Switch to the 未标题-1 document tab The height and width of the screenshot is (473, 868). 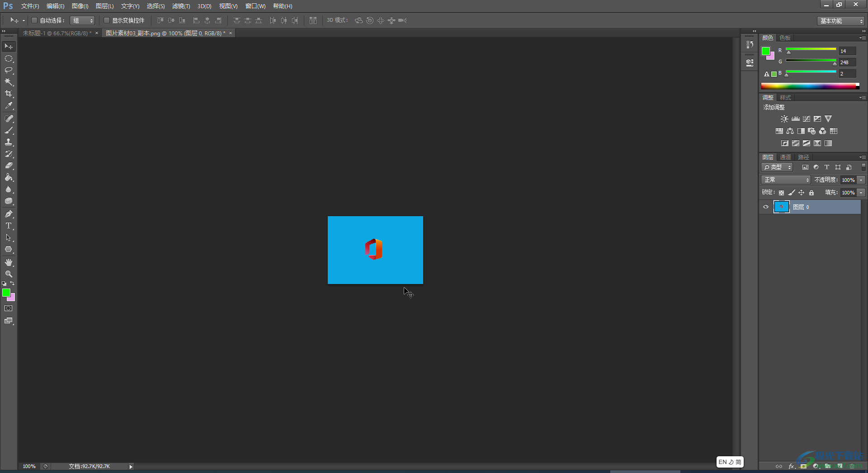57,33
